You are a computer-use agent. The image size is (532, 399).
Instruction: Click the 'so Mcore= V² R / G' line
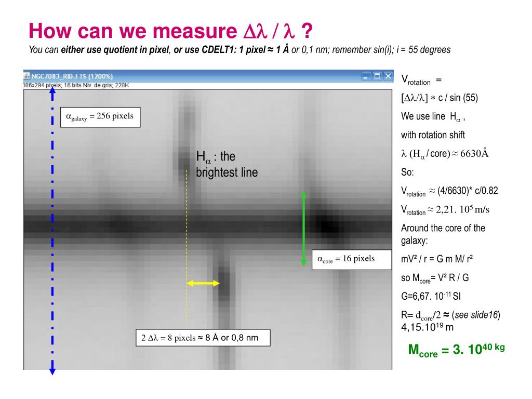click(435, 278)
